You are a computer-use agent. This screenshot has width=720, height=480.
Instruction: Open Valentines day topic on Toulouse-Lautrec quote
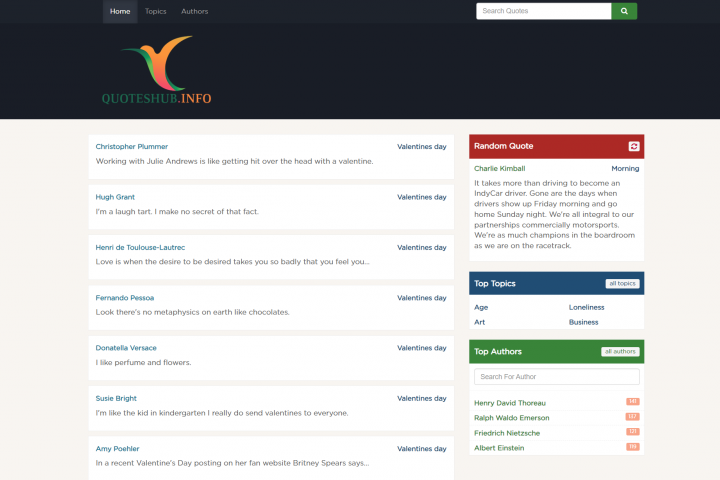[x=422, y=248]
